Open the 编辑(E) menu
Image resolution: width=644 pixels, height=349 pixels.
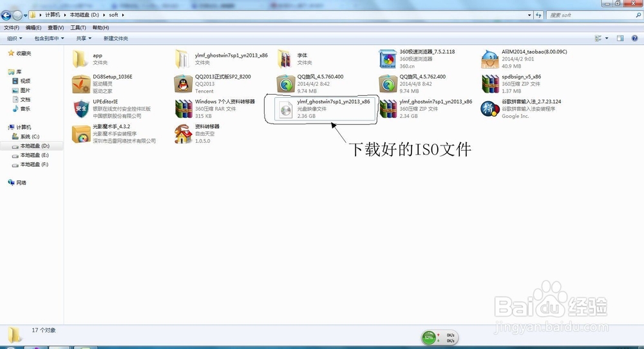(x=33, y=28)
